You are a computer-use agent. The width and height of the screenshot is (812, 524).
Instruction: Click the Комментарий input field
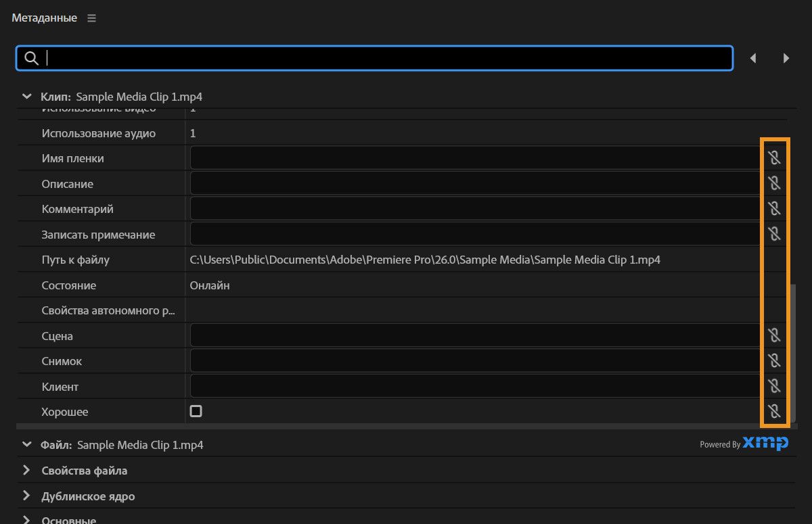click(475, 208)
